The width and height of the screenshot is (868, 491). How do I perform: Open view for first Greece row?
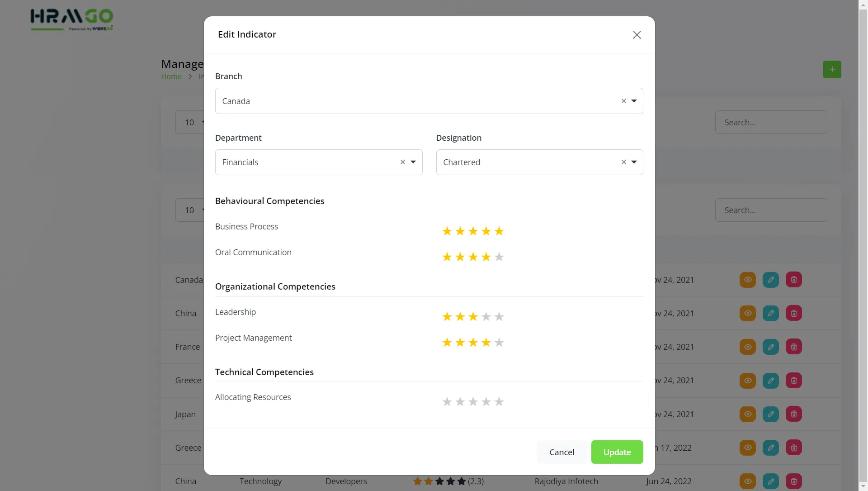pos(747,381)
